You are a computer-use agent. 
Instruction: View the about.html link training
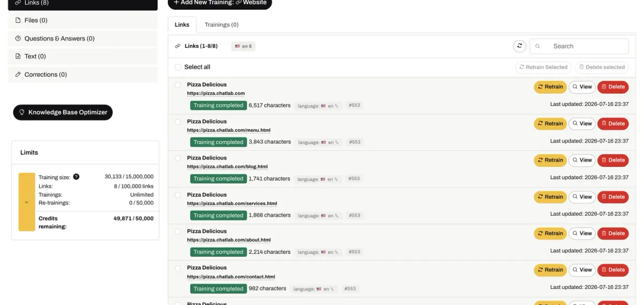tap(582, 234)
